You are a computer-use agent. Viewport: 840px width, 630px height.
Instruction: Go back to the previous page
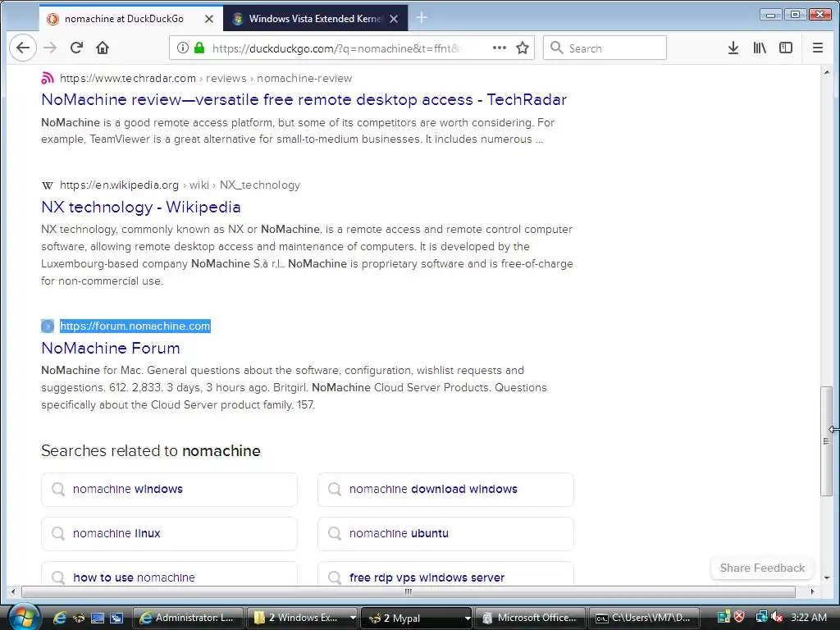click(22, 48)
